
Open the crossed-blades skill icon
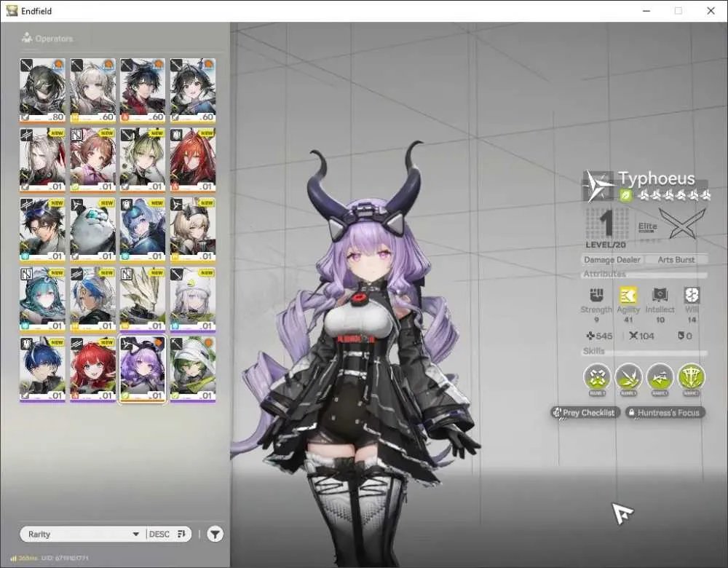coord(597,377)
